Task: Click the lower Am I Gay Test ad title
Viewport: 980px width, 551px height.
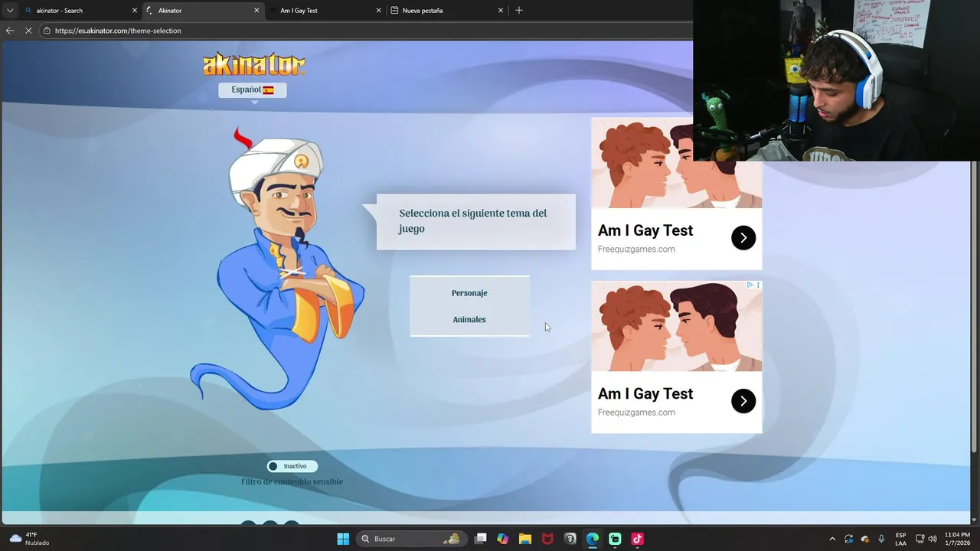Action: [645, 393]
